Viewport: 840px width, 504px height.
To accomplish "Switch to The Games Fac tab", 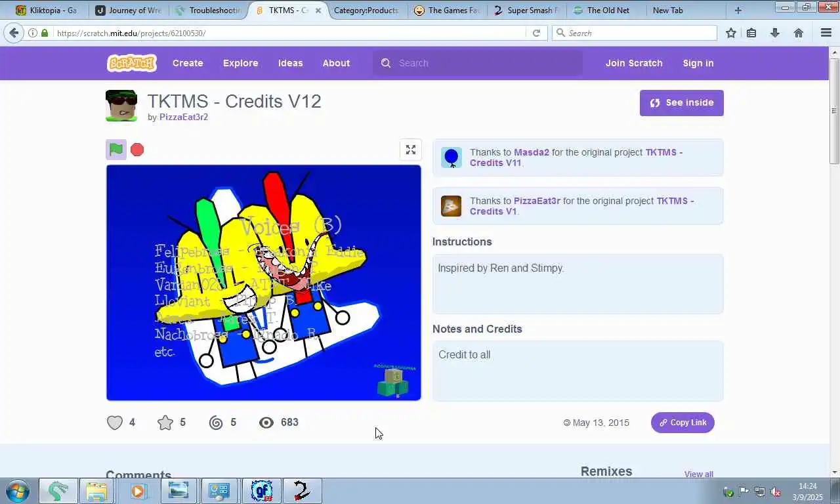I will click(448, 10).
